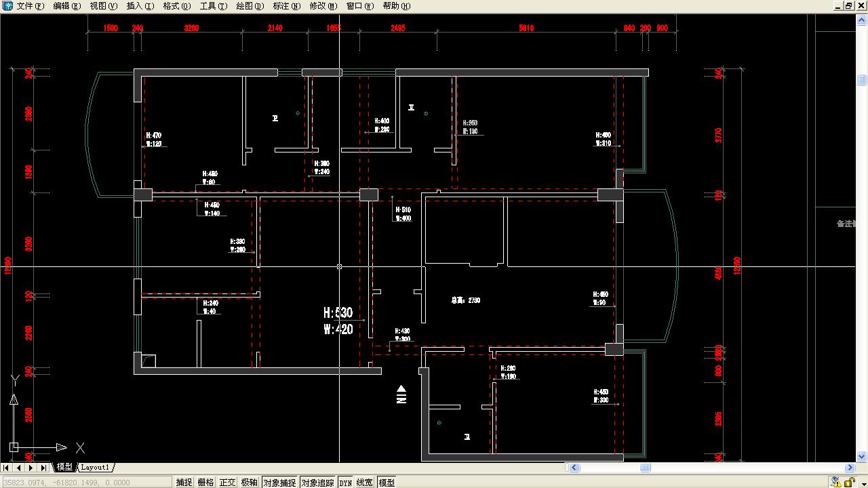The width and height of the screenshot is (868, 488).
Task: Select the large H:530 beam label
Action: (338, 313)
